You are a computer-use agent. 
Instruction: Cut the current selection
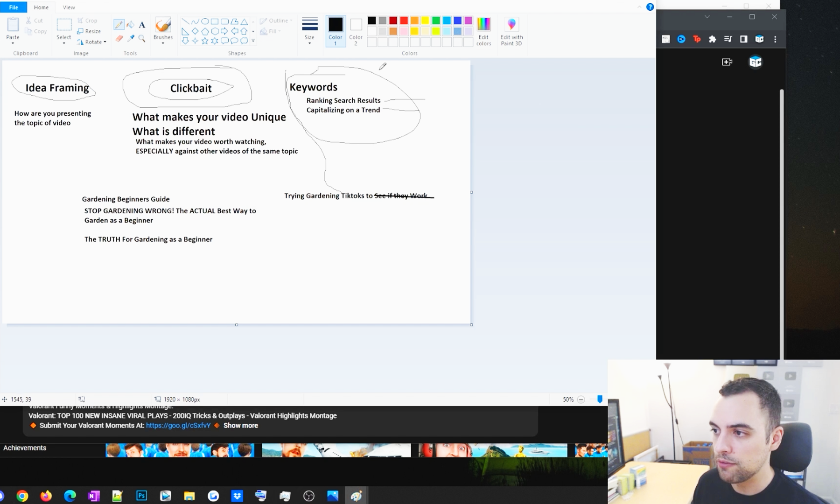coord(35,21)
